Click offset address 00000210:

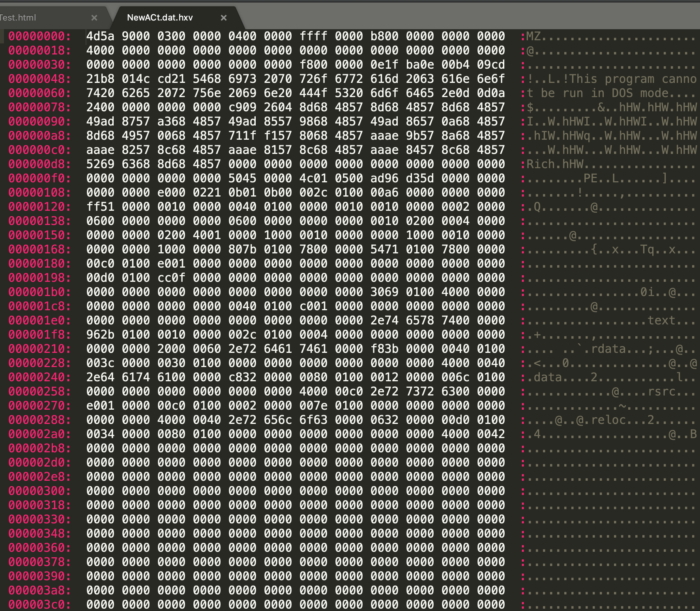coord(39,349)
